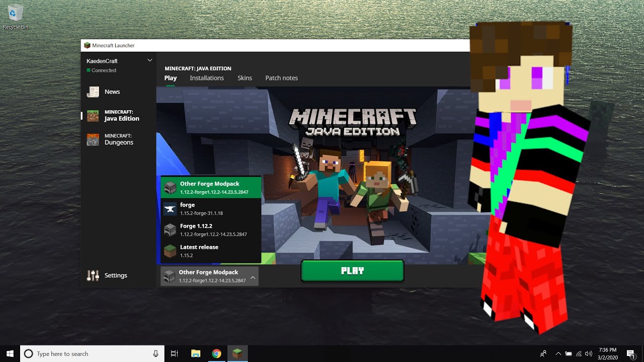Click the Minecraft Launcher taskbar icon
644x362 pixels.
tap(236, 353)
